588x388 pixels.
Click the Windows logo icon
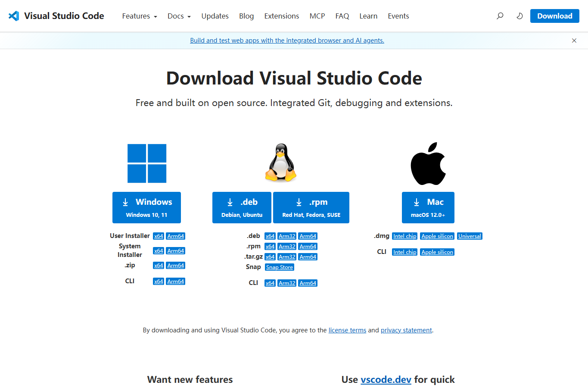coord(147,163)
